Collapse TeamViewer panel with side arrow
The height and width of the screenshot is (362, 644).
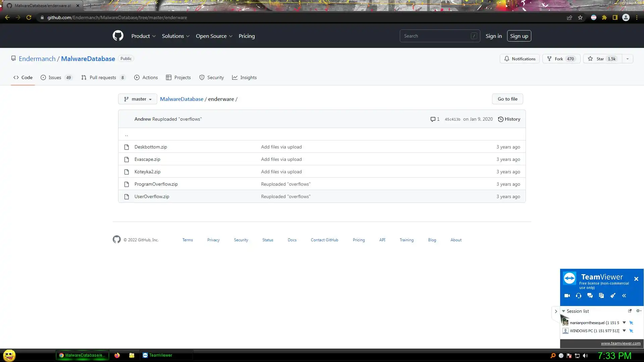[556, 311]
